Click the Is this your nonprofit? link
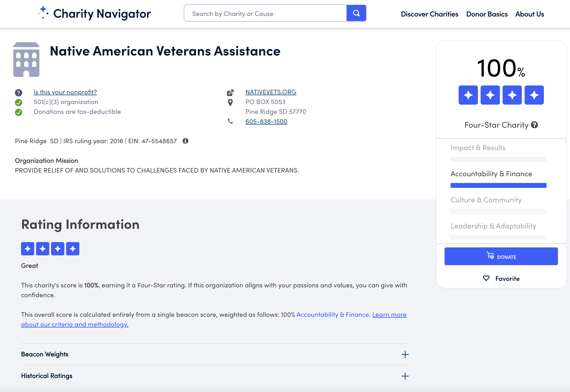Image resolution: width=570 pixels, height=392 pixels. click(65, 92)
